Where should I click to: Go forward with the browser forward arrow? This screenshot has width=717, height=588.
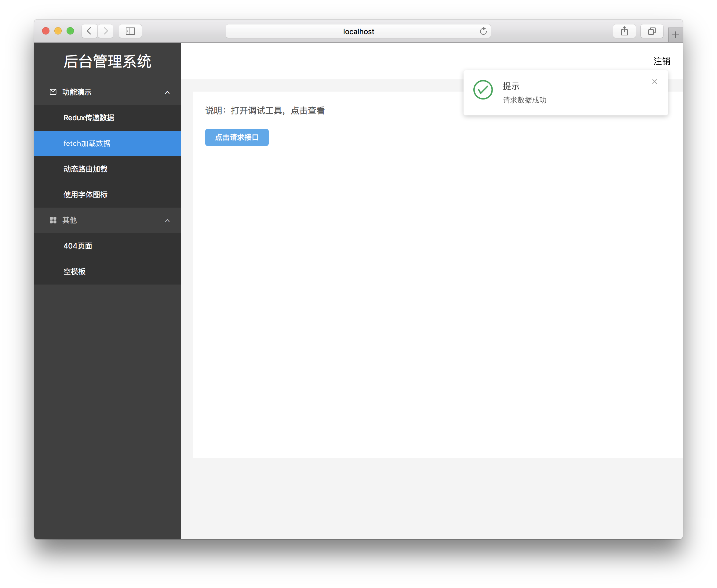(106, 31)
